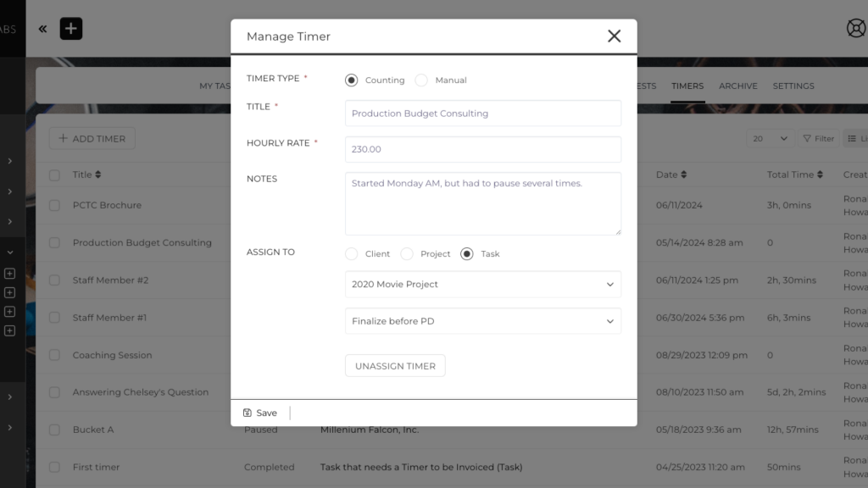Click the Filter funnel icon
Image resolution: width=868 pixels, height=488 pixels.
807,139
